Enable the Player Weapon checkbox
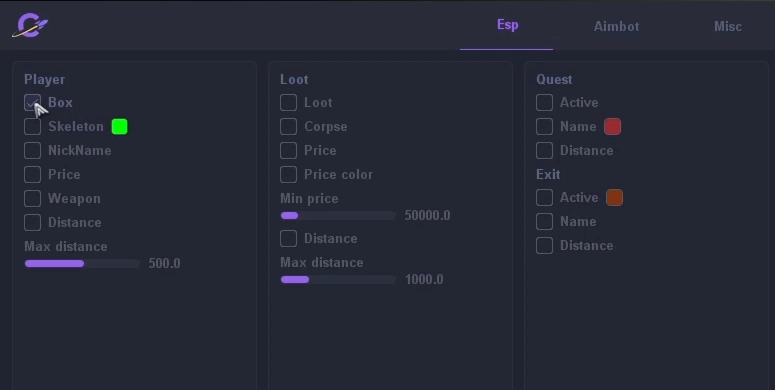 pyautogui.click(x=33, y=199)
